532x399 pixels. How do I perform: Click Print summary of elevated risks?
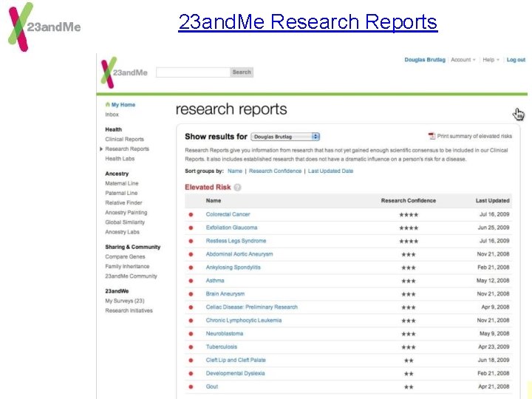[x=474, y=136]
